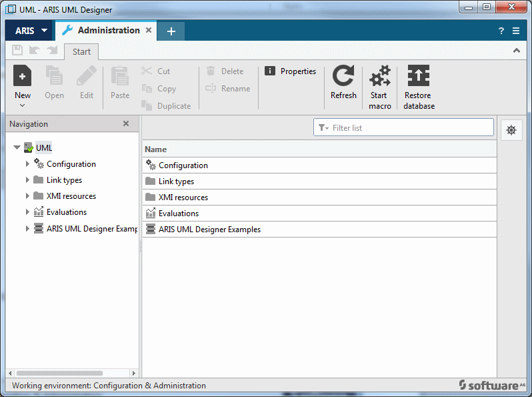Image resolution: width=532 pixels, height=397 pixels.
Task: Add a new tab with plus button
Action: [x=171, y=31]
